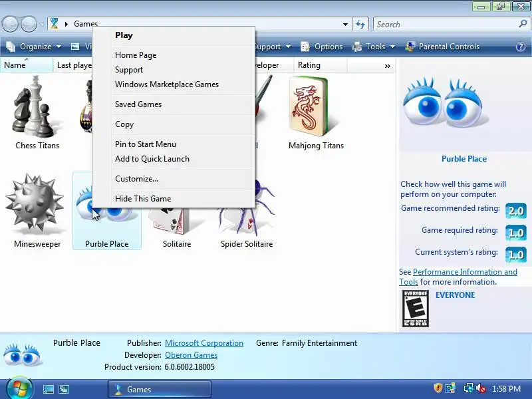The image size is (532, 399).
Task: Click the game recommended rating 2.0 badge
Action: (516, 211)
